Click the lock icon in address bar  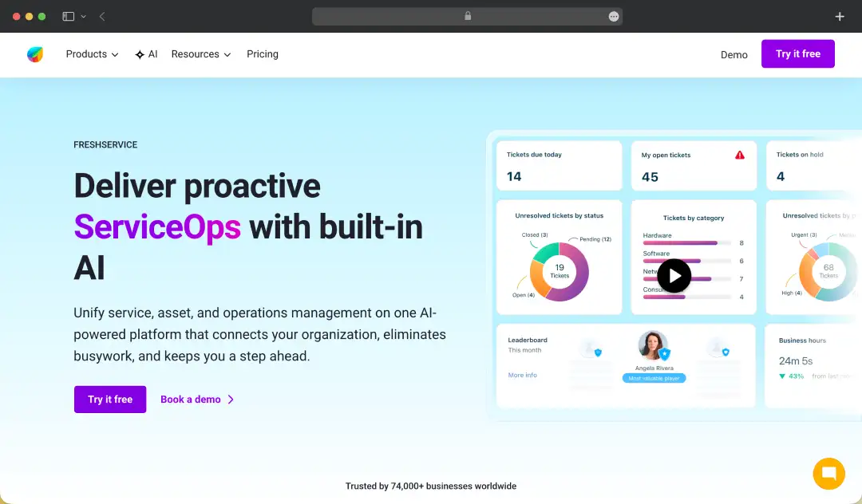coord(468,16)
